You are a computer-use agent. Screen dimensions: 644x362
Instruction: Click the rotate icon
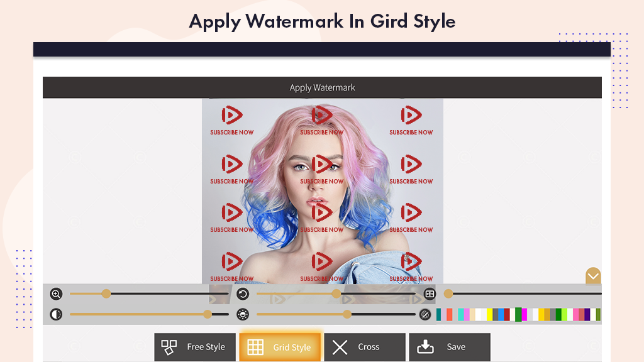click(x=243, y=294)
